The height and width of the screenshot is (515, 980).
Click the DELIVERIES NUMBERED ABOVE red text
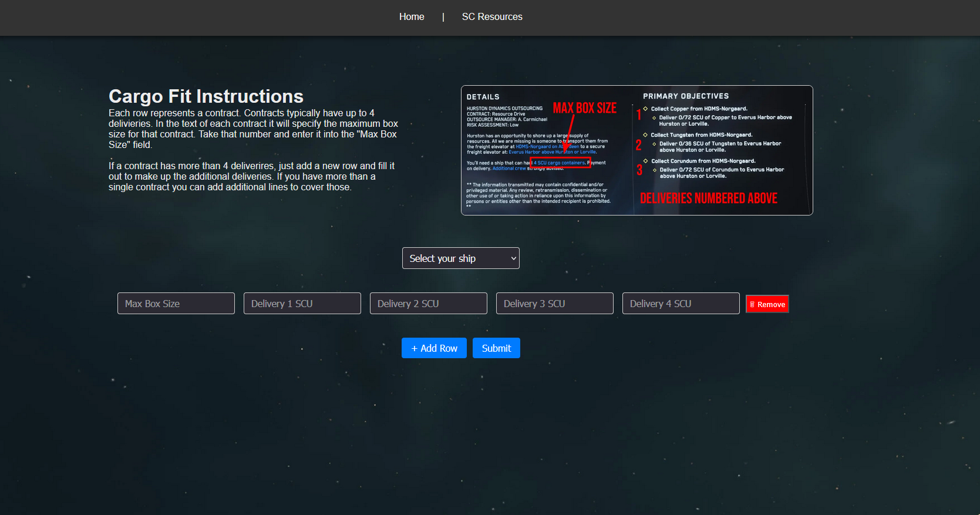[708, 198]
